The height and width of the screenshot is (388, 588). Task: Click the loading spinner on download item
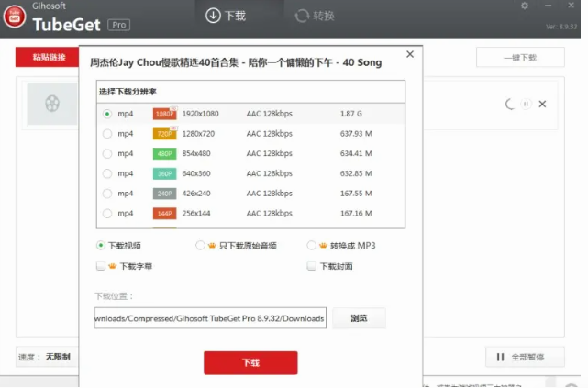pyautogui.click(x=510, y=104)
